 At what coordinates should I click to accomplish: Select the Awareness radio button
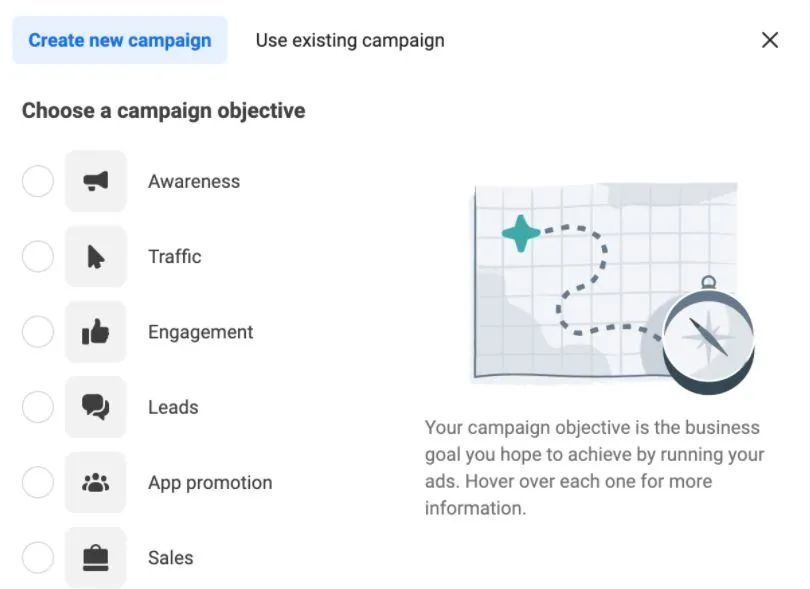[38, 181]
